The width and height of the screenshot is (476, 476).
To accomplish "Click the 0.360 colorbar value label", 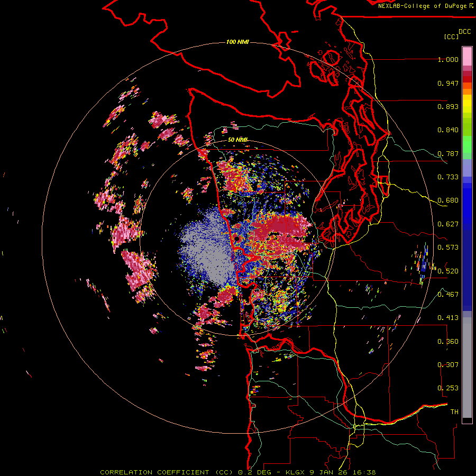I will click(x=448, y=342).
